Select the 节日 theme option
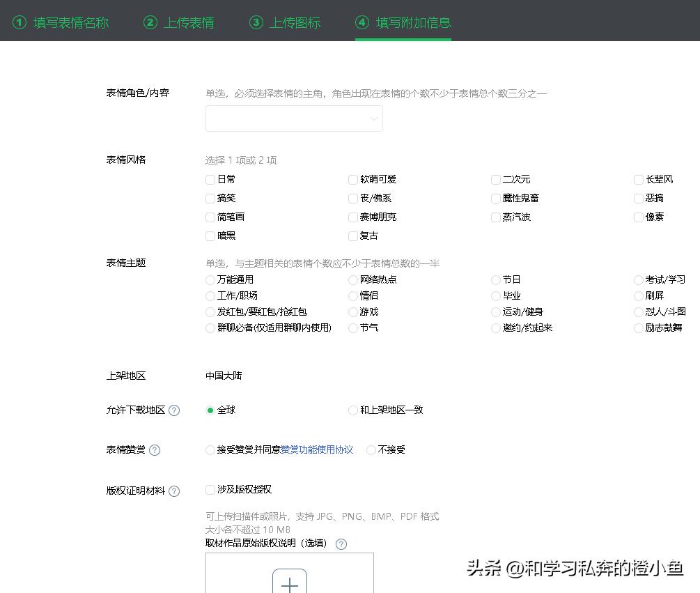Screen dimensions: 700x593 coord(496,279)
